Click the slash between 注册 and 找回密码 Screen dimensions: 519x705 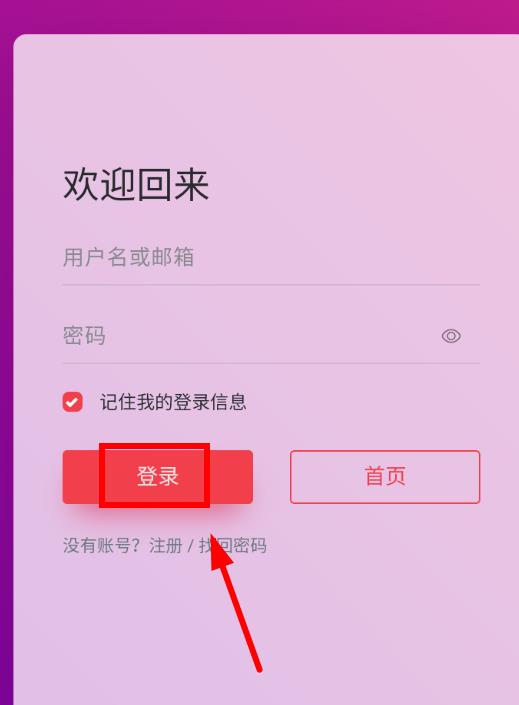coord(191,546)
